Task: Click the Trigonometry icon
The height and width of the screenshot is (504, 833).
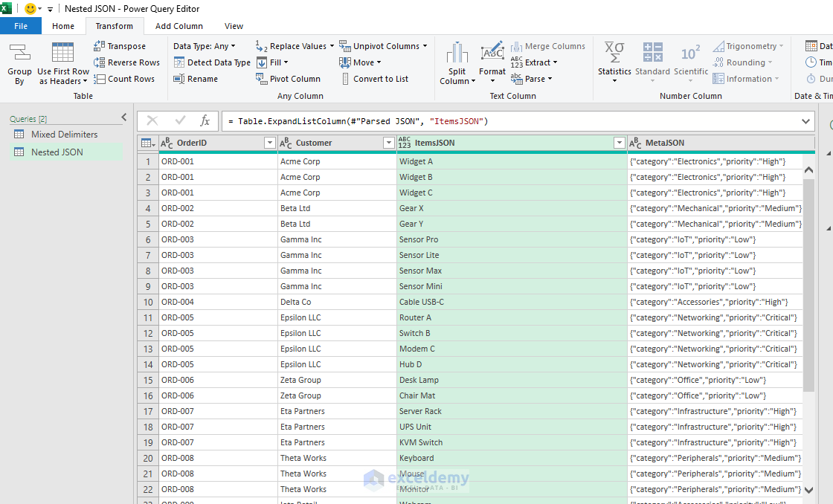Action: pyautogui.click(x=718, y=46)
